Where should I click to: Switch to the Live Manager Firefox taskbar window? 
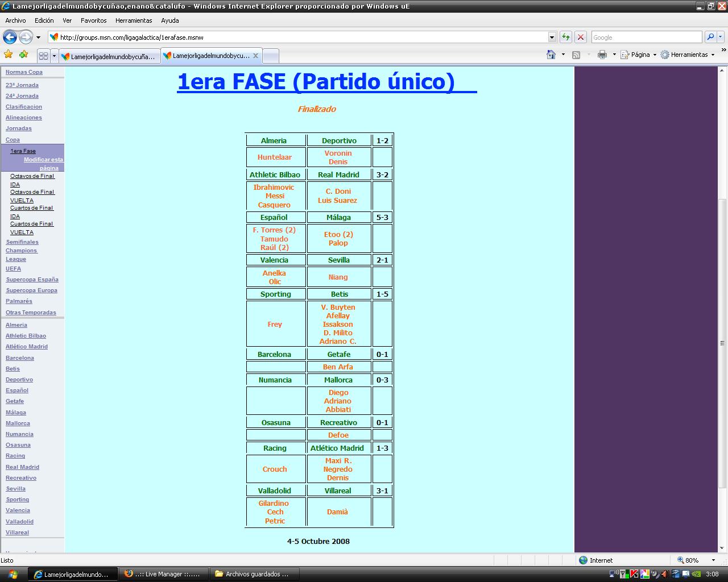pyautogui.click(x=163, y=574)
